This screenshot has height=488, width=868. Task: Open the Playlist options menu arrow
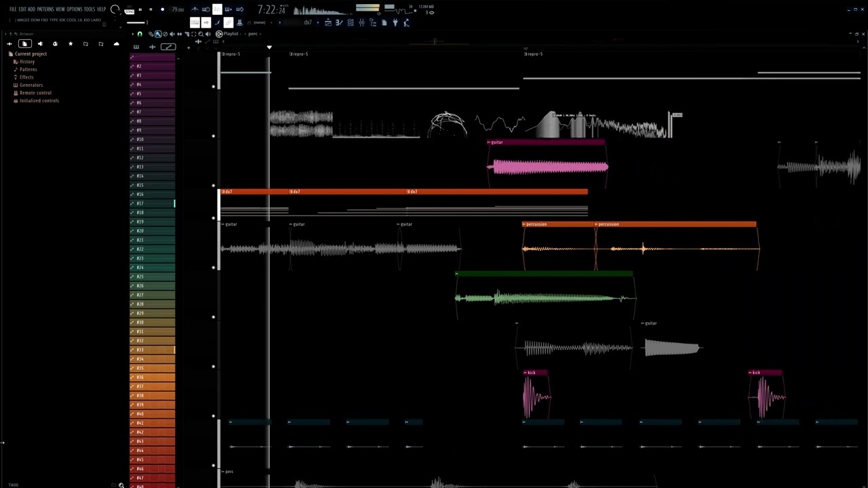(133, 34)
